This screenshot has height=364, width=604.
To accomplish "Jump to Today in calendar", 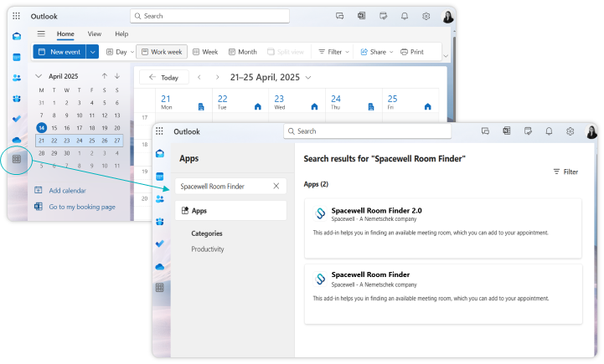I will tap(164, 77).
